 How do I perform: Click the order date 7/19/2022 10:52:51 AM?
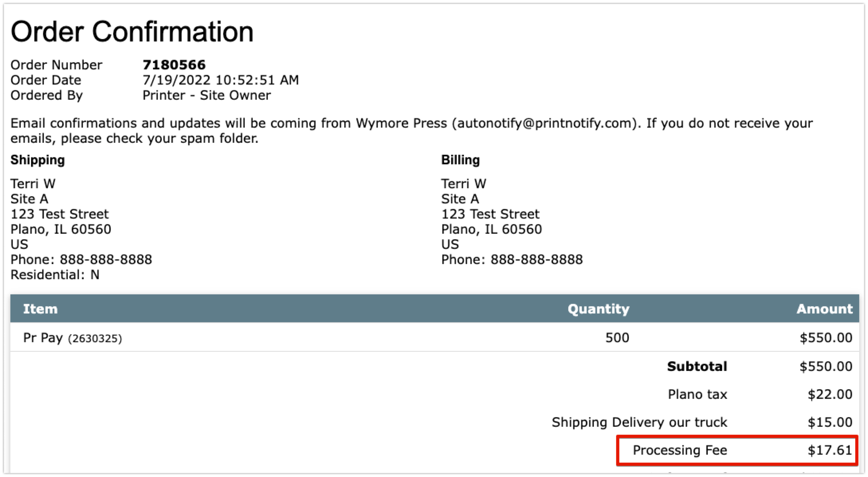click(x=221, y=80)
